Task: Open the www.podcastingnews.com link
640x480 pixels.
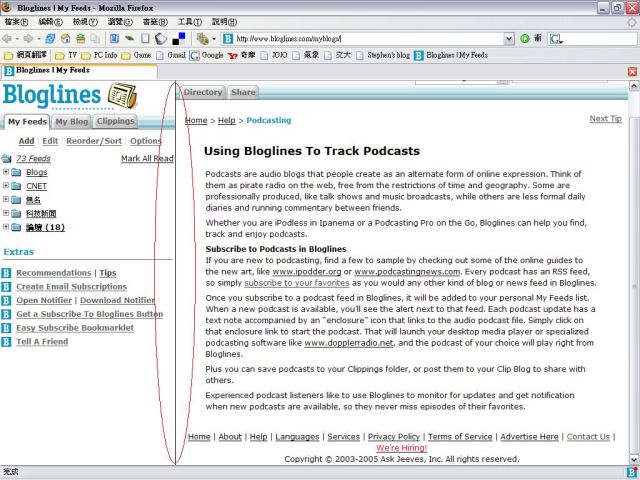Action: pos(407,271)
